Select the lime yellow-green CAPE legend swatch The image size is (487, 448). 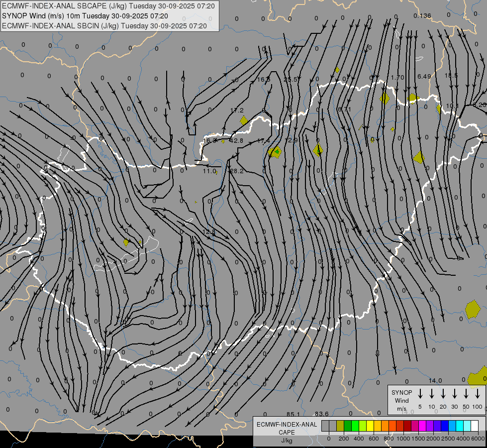(x=363, y=426)
